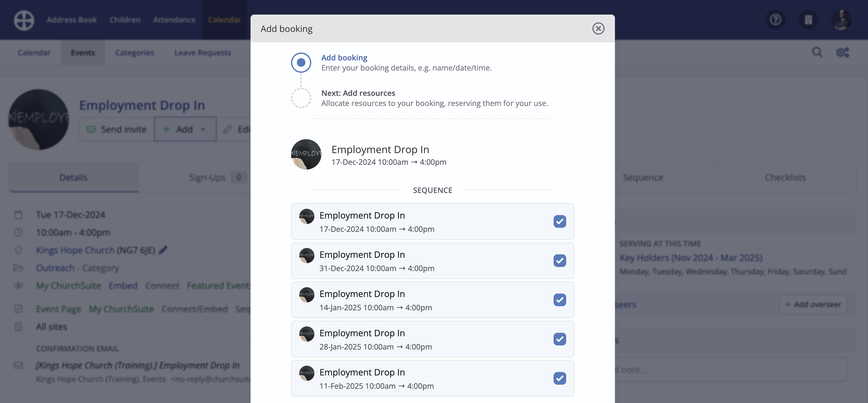Uncheck the 31-Dec-2024 sequence booking
Screen dimensions: 868x403
click(x=559, y=260)
